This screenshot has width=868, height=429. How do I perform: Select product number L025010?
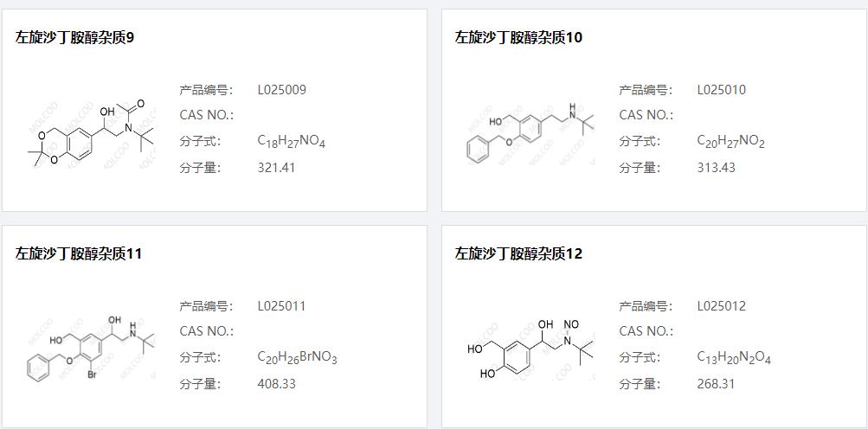click(722, 90)
